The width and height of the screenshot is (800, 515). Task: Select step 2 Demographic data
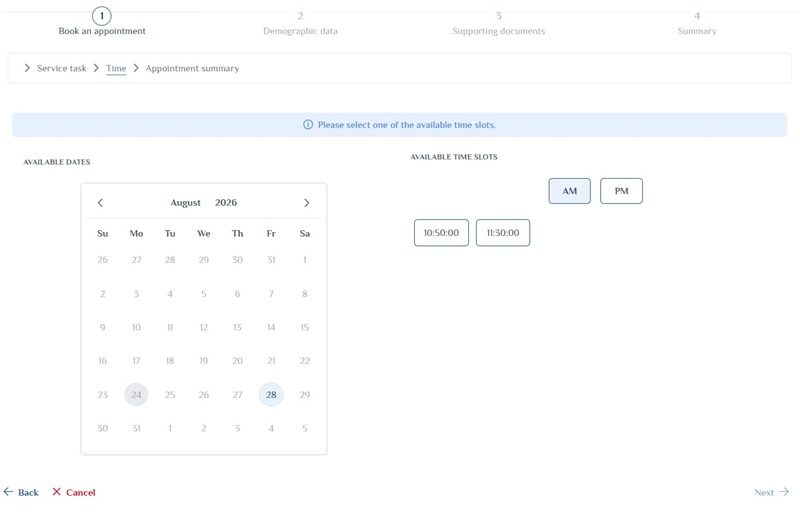tap(301, 23)
